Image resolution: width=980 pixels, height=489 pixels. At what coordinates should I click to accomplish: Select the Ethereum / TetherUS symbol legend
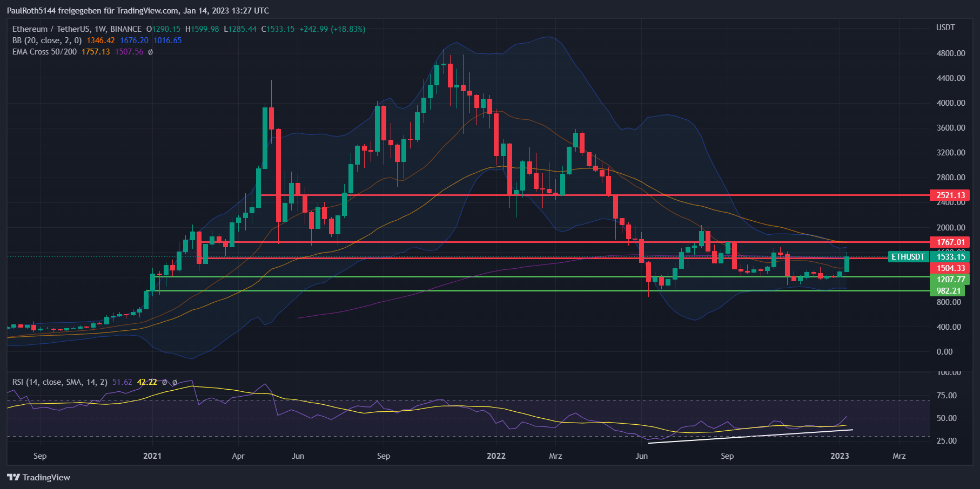click(x=77, y=29)
